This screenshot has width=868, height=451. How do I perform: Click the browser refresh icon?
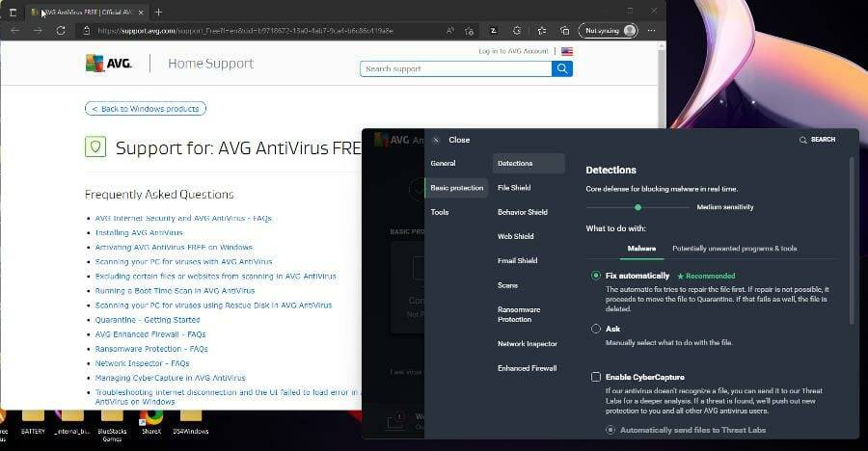click(61, 31)
